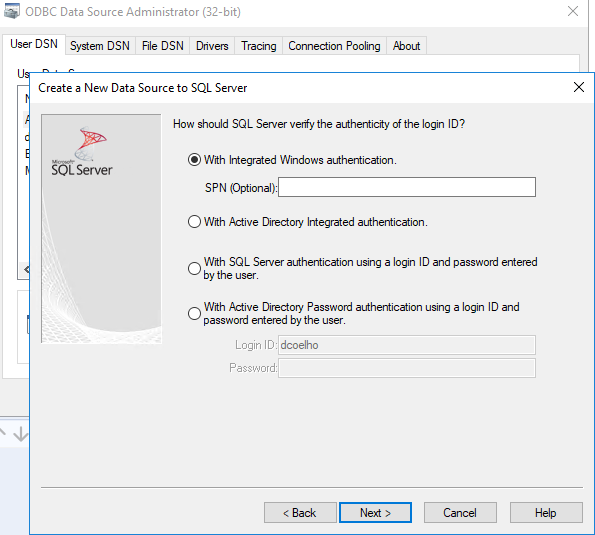
Task: Click the authenticity question text
Action: 319,124
